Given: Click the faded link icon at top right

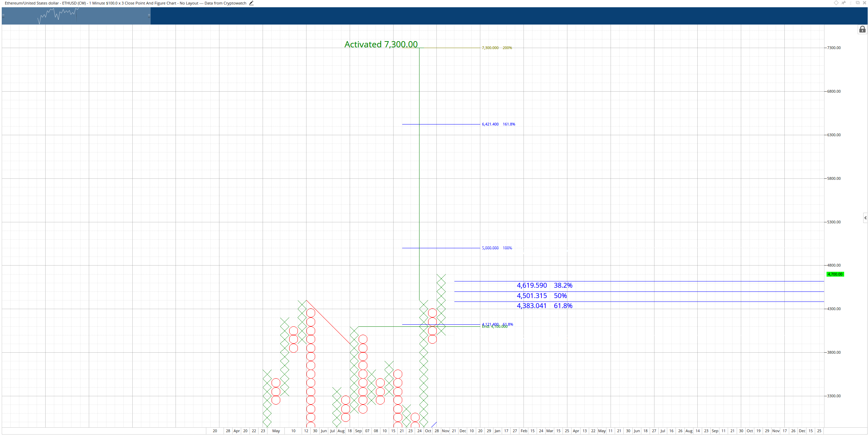Looking at the screenshot, I should click(851, 3).
